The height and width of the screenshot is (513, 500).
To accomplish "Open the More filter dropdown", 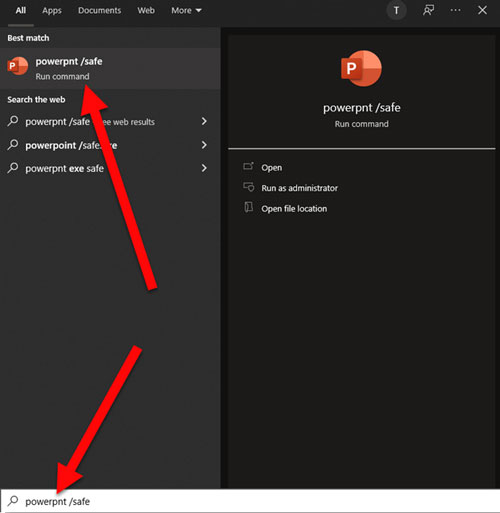I will pos(186,11).
